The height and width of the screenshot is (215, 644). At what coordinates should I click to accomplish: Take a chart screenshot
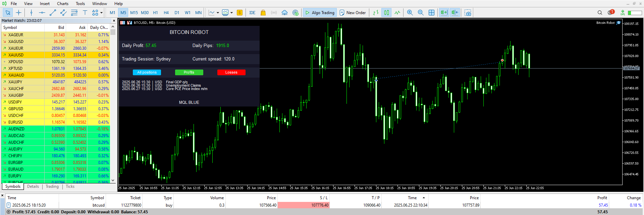pyautogui.click(x=468, y=13)
